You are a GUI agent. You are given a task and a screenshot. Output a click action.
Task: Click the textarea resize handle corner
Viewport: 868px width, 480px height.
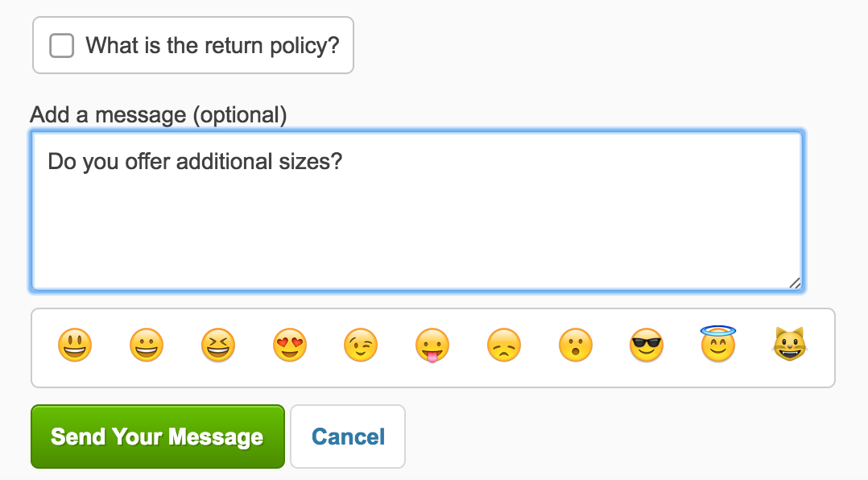point(795,283)
